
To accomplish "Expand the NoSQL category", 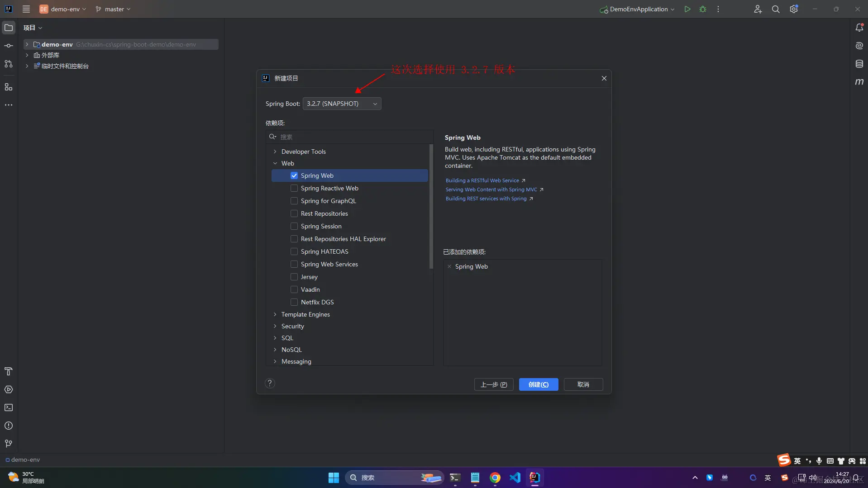I will [x=275, y=350].
